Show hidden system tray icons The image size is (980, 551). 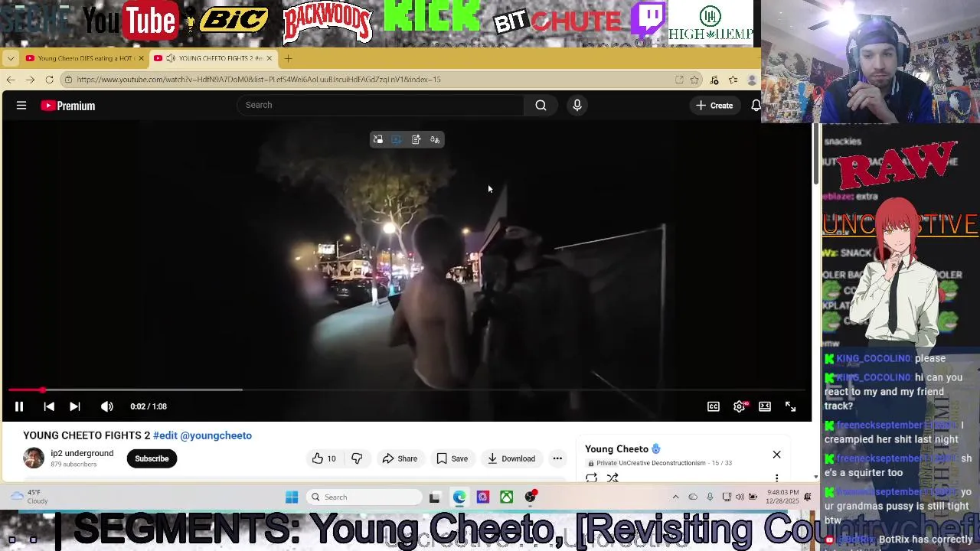coord(675,497)
